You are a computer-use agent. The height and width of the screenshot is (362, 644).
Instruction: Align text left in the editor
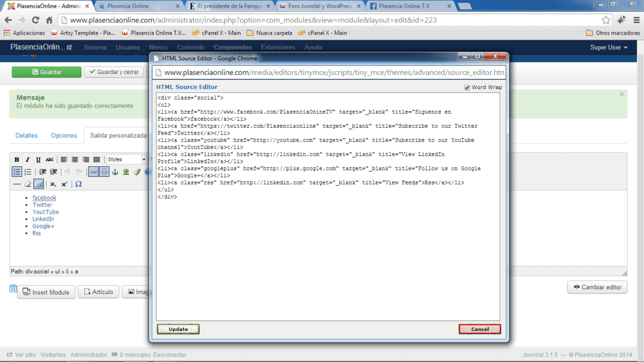coord(64,159)
